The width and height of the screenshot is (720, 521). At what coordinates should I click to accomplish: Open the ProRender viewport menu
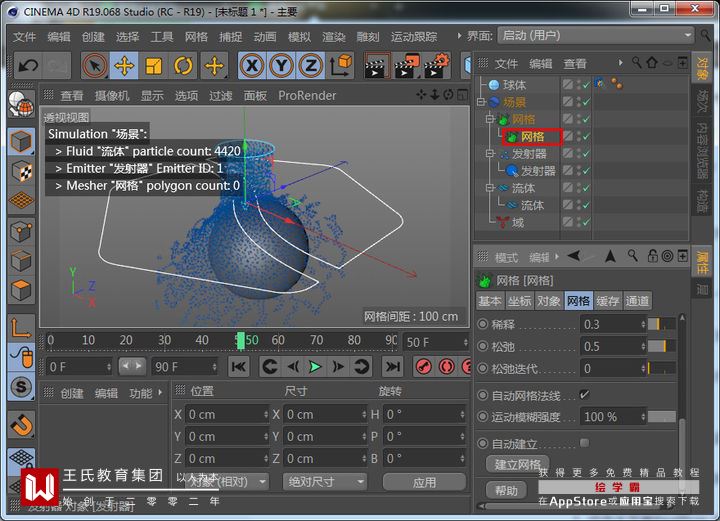click(x=307, y=95)
